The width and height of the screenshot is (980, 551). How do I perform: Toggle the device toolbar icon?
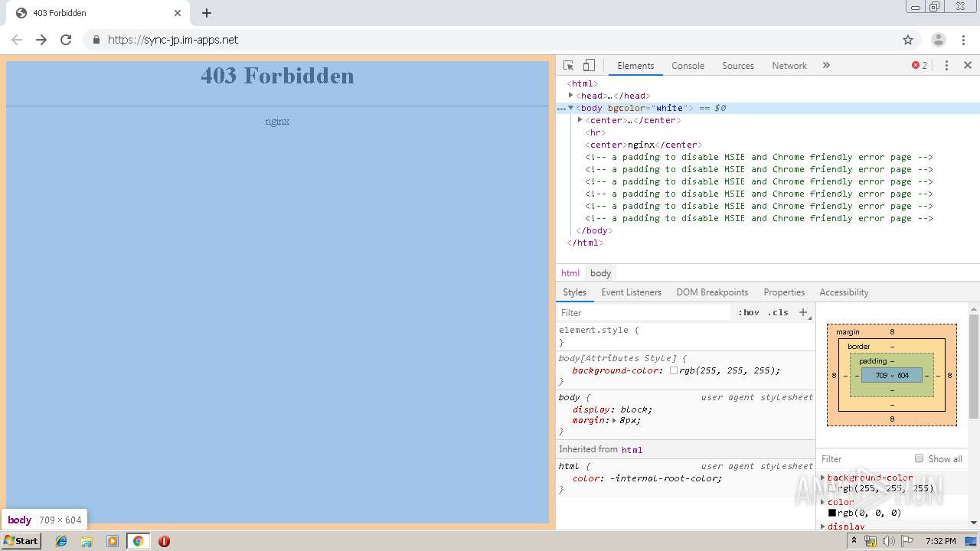pyautogui.click(x=589, y=66)
